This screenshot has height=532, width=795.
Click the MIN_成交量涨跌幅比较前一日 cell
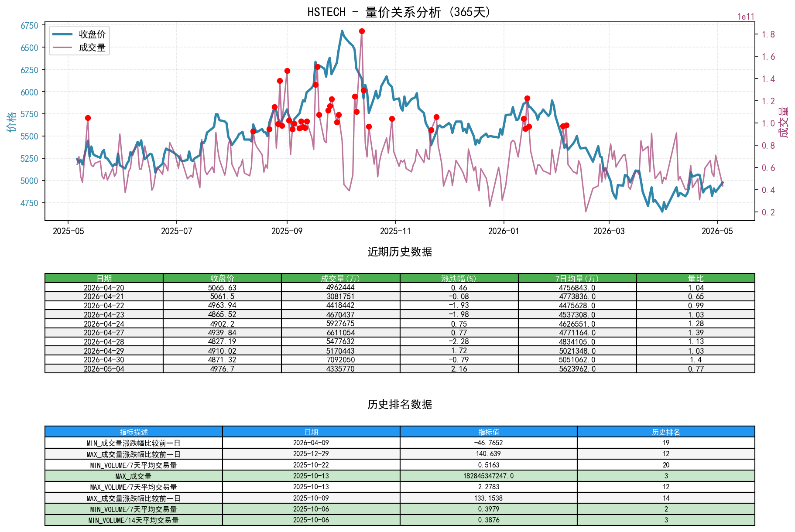click(x=134, y=443)
